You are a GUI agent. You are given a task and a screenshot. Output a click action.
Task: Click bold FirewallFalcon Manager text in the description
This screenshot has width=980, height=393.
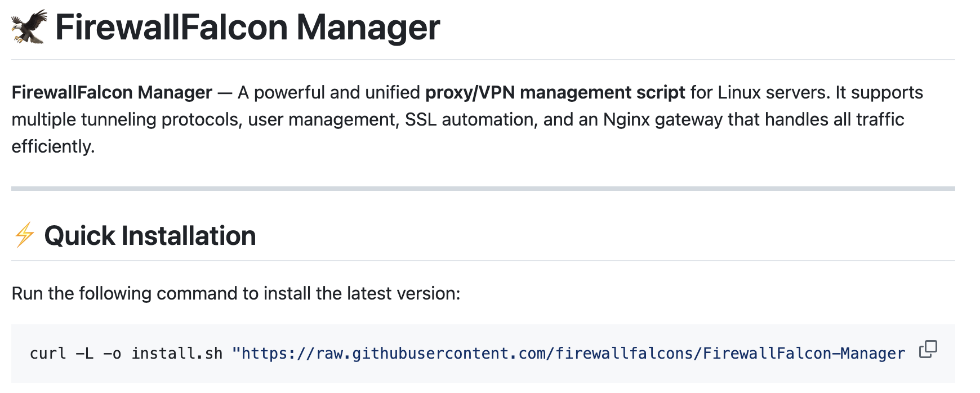(112, 92)
